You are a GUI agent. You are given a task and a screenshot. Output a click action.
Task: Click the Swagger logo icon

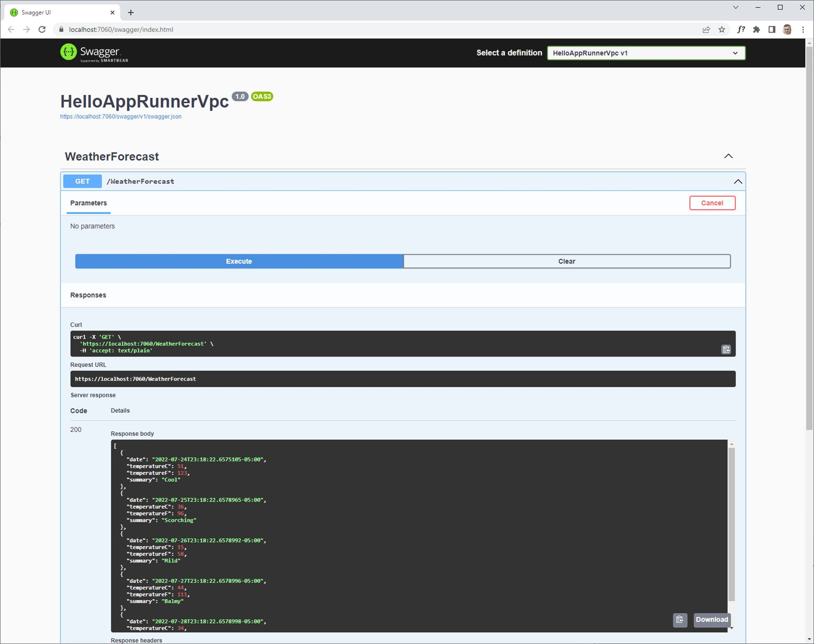[67, 53]
